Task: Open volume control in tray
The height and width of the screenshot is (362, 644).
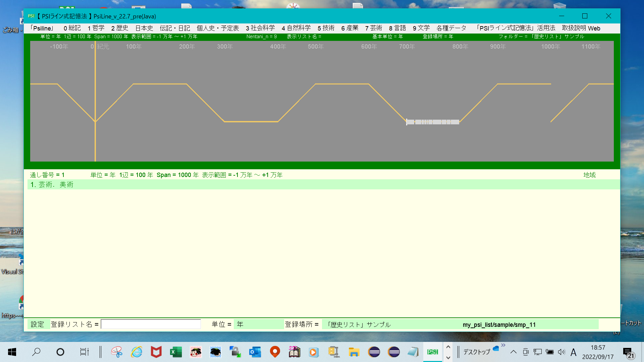Action: [x=561, y=352]
